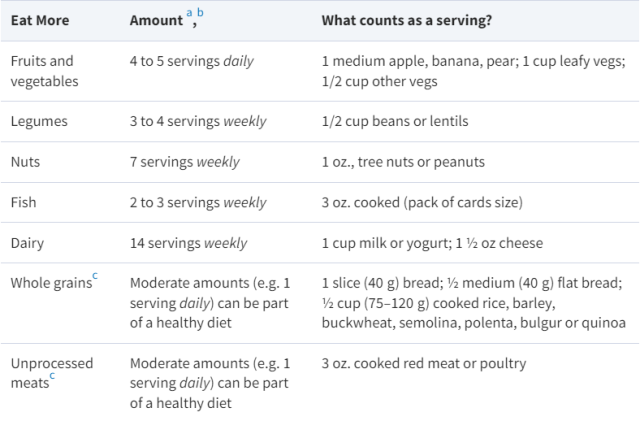This screenshot has width=640, height=421.
Task: Open footnote a beside Amount
Action: [x=189, y=13]
